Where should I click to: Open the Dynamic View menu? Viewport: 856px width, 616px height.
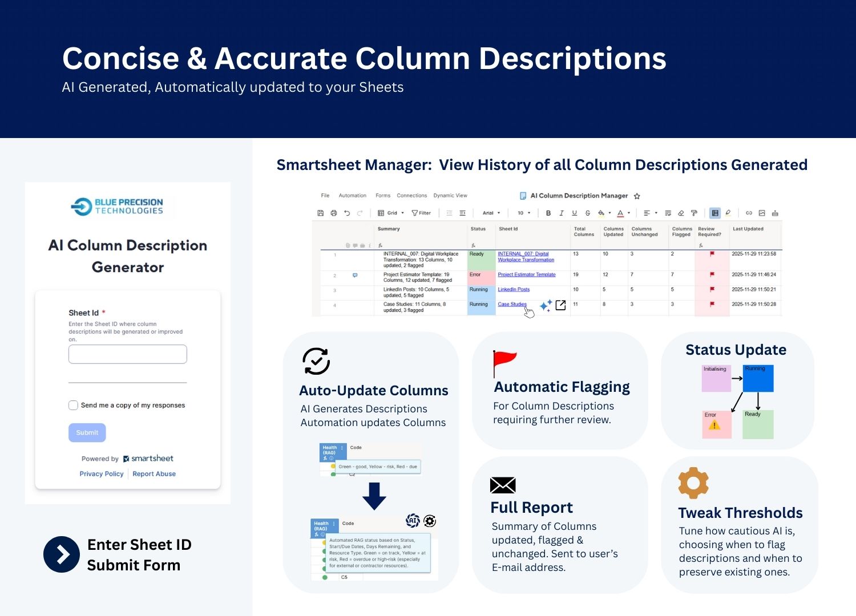(x=450, y=196)
